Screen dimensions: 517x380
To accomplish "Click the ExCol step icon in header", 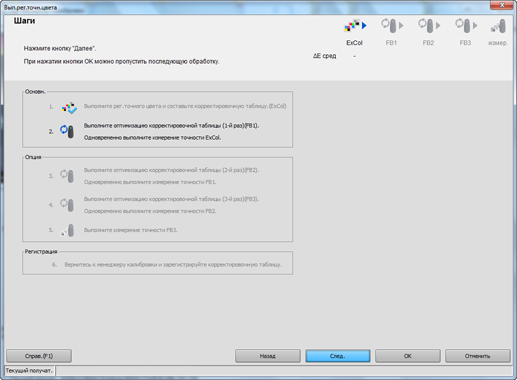I will point(355,26).
